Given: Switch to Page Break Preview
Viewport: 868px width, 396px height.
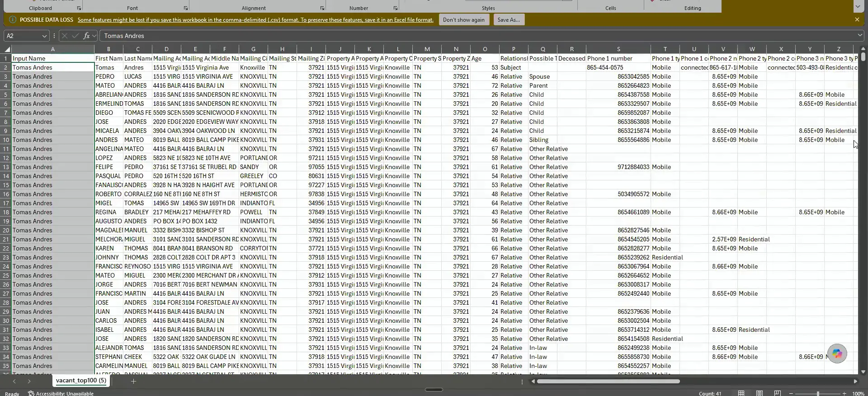Looking at the screenshot, I should click(778, 393).
